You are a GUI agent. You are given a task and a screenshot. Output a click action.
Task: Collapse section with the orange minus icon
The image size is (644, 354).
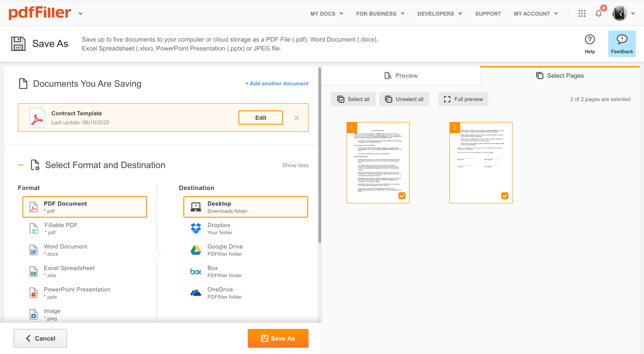click(x=21, y=165)
